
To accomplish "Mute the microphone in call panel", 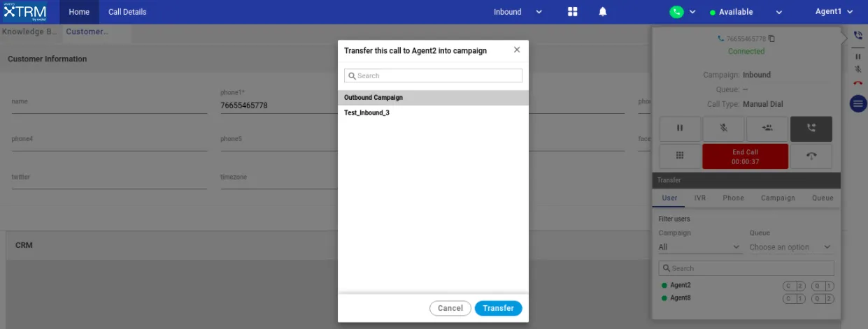I will point(723,128).
